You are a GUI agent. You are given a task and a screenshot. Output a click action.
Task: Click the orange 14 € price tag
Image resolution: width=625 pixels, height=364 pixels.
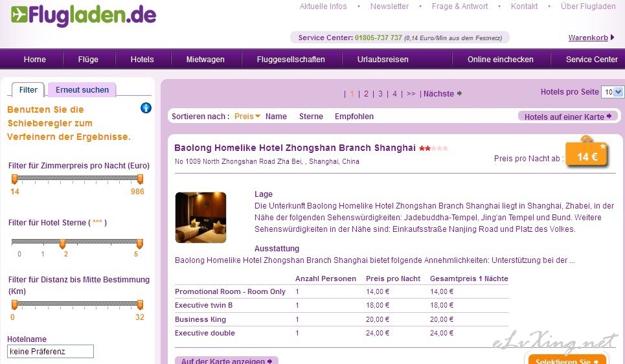click(x=587, y=155)
